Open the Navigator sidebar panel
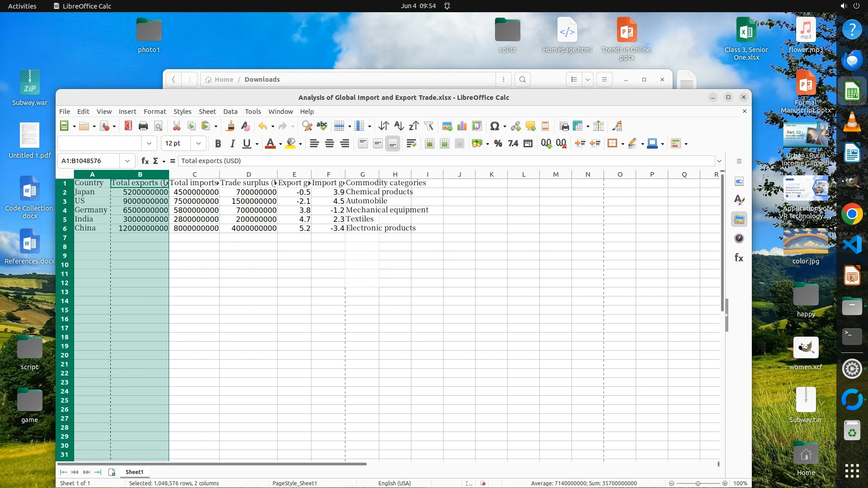 pyautogui.click(x=739, y=239)
